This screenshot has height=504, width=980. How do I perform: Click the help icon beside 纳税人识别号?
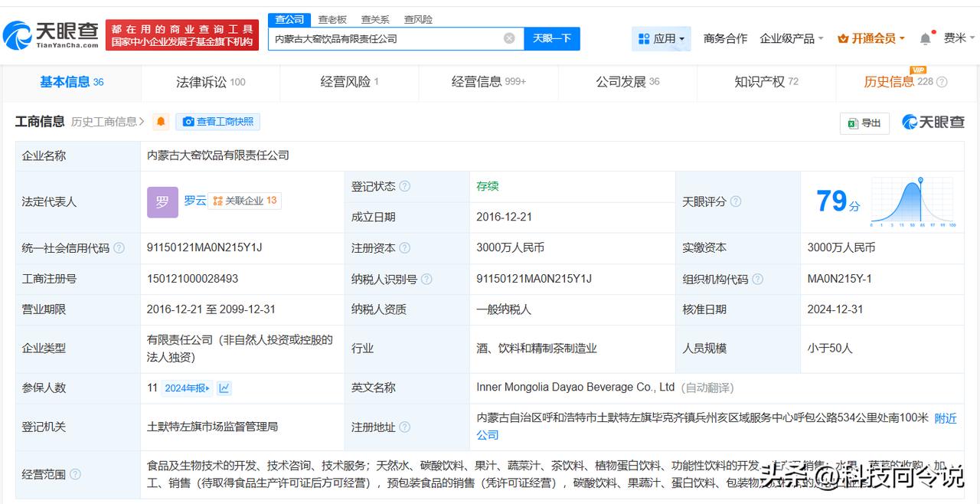426,280
